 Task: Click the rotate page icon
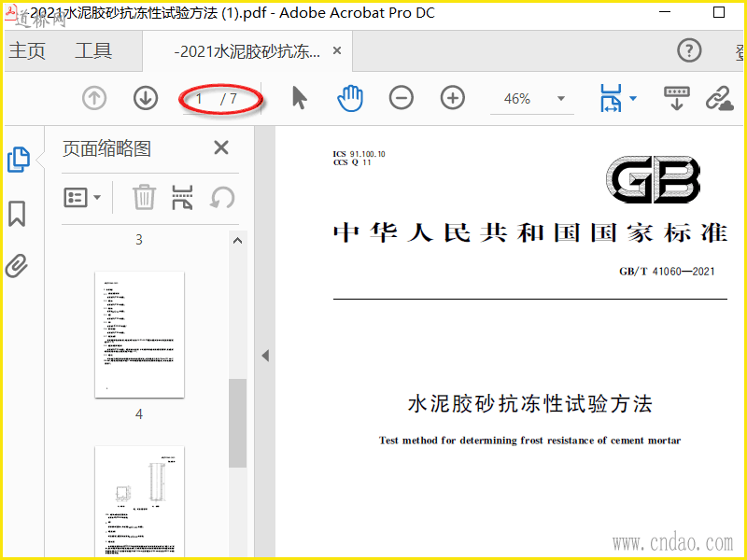pos(222,197)
